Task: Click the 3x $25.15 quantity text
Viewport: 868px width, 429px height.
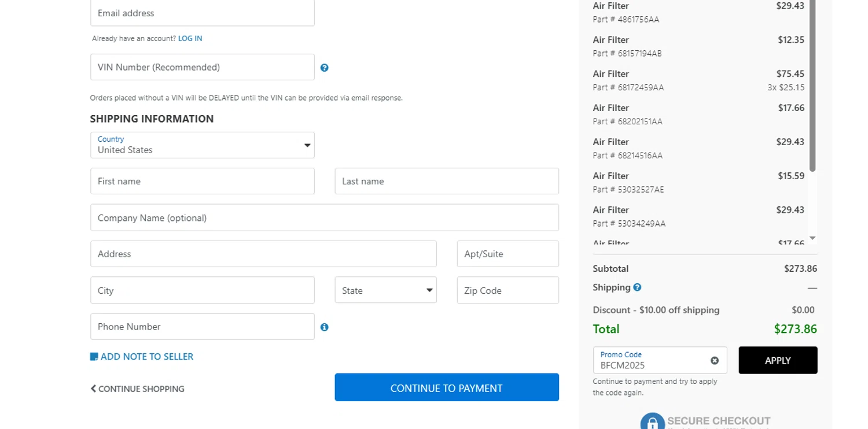Action: (786, 87)
